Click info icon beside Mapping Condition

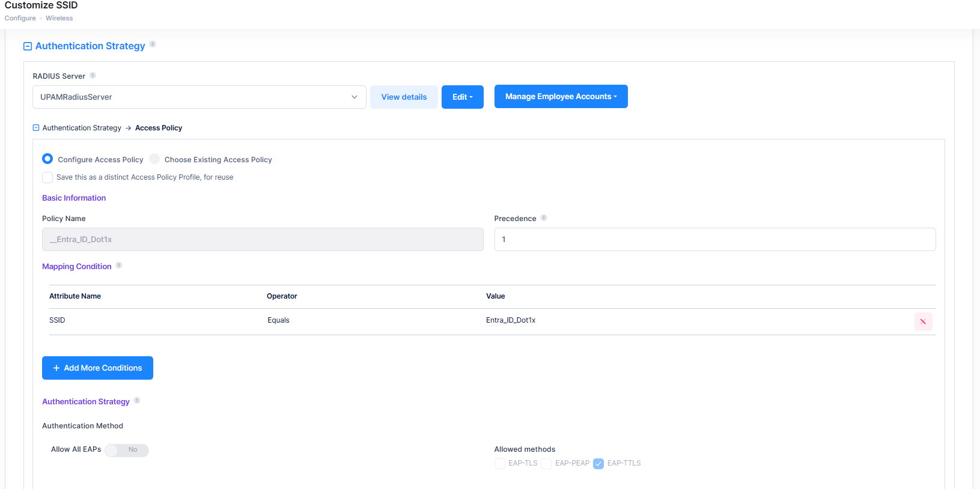click(119, 265)
